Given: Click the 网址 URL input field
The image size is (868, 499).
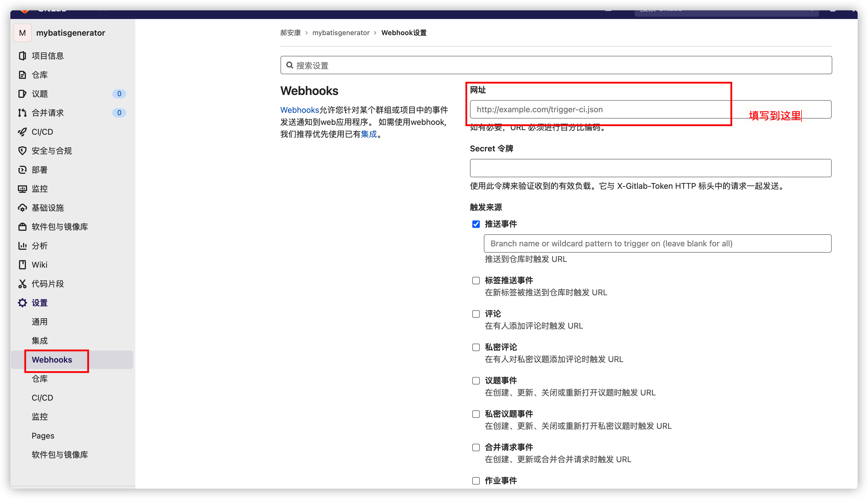Looking at the screenshot, I should click(x=600, y=110).
